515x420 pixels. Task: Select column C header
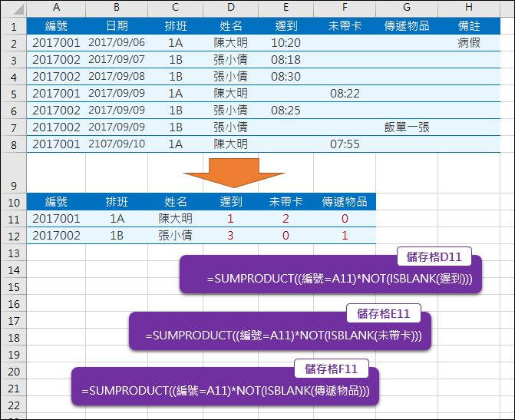(x=176, y=8)
